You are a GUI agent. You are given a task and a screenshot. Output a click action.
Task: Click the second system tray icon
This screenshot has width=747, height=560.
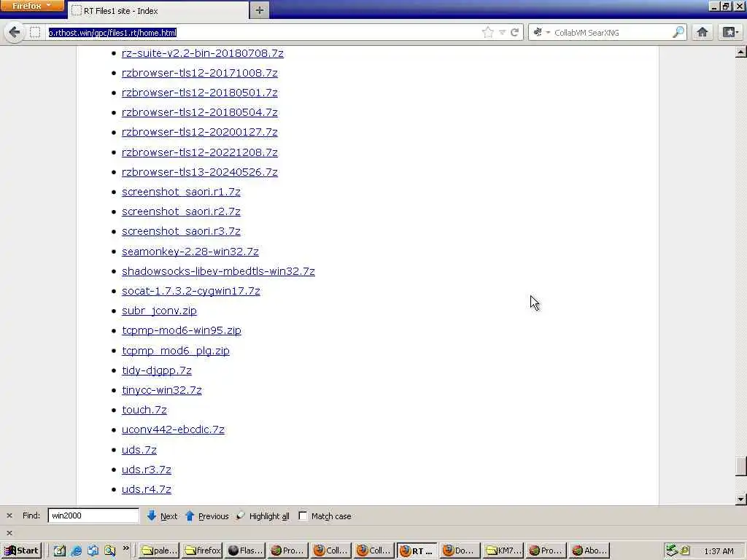(684, 551)
